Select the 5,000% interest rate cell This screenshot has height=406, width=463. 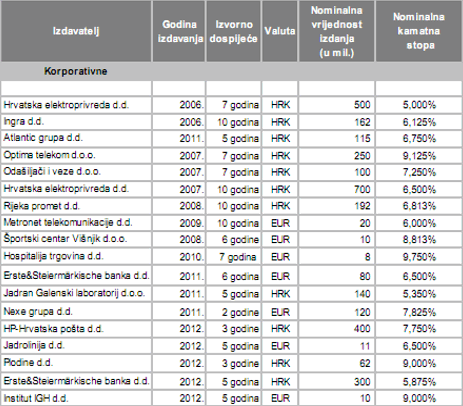[x=419, y=105]
